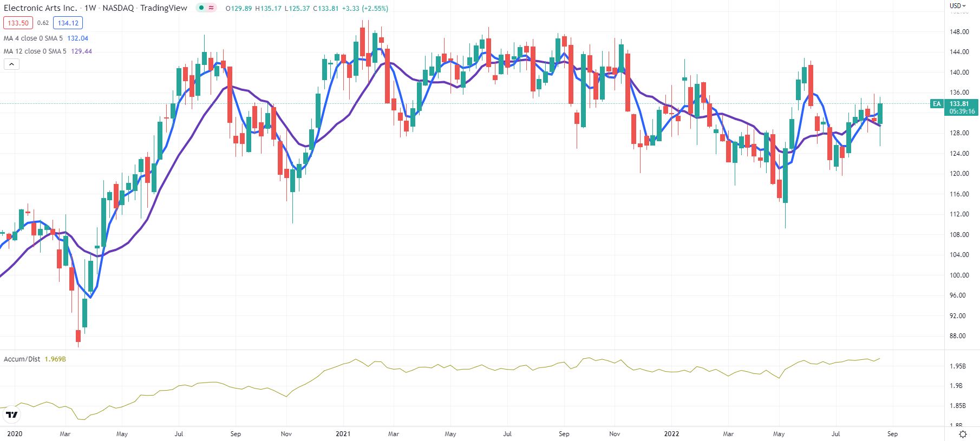Click the TradingView logo icon

tap(11, 415)
